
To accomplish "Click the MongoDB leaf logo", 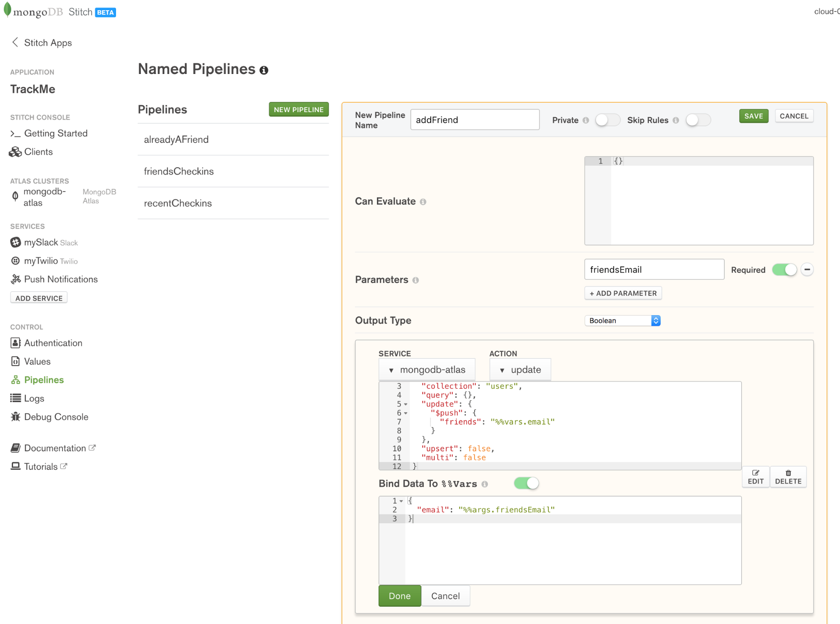I will tap(8, 10).
